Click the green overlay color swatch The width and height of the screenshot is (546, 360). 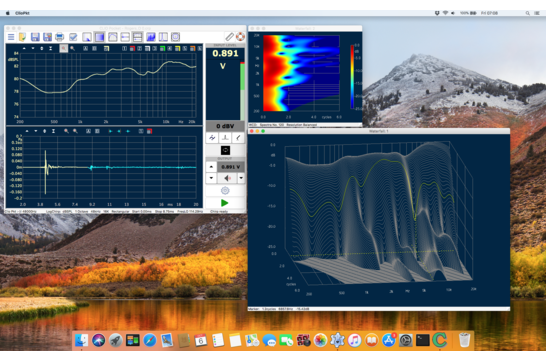click(162, 48)
